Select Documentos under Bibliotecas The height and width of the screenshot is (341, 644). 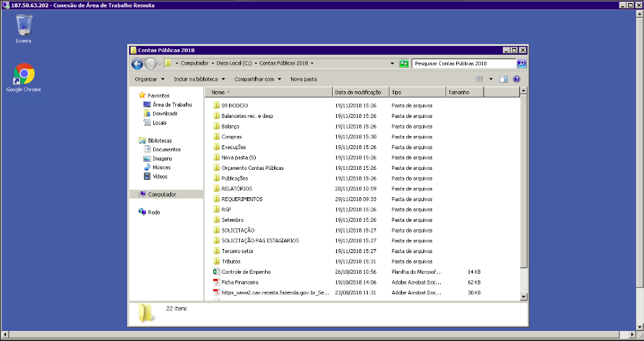pyautogui.click(x=166, y=150)
